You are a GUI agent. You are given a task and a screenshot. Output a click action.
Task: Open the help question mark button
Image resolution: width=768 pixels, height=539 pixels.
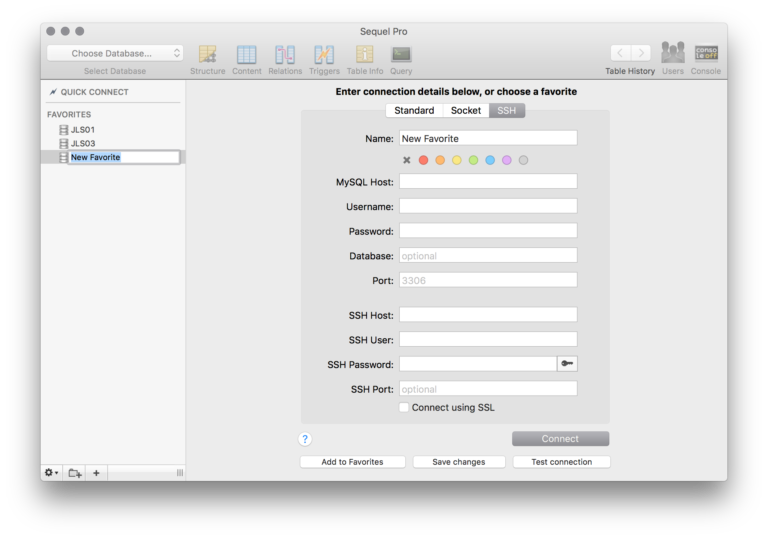[x=305, y=439]
